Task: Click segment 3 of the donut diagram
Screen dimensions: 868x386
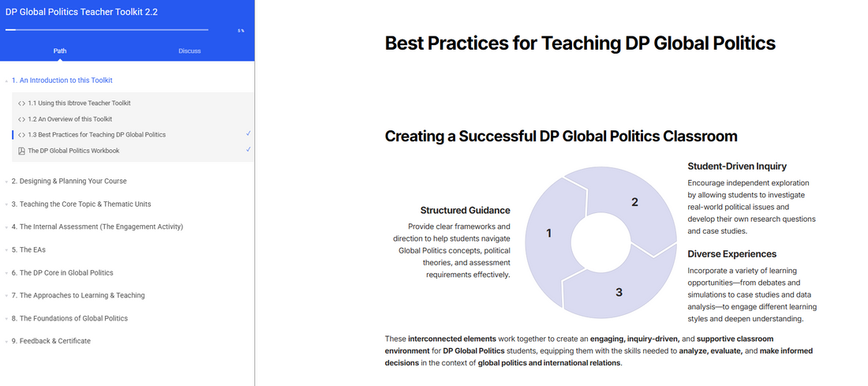Action: [x=619, y=291]
